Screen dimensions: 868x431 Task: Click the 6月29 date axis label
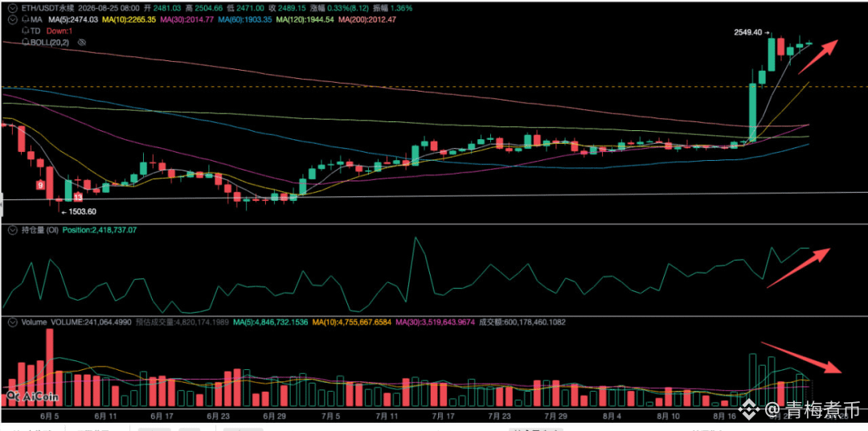click(273, 416)
